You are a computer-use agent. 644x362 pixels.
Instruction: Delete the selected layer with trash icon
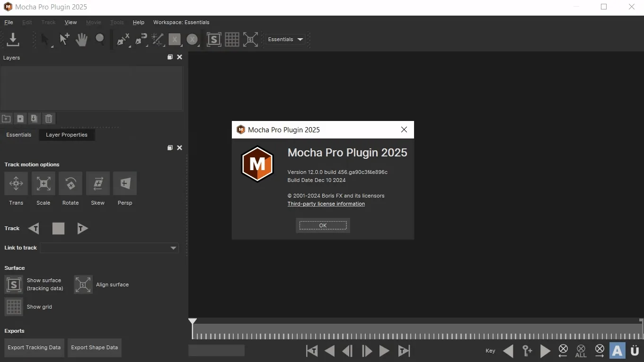[x=49, y=119]
